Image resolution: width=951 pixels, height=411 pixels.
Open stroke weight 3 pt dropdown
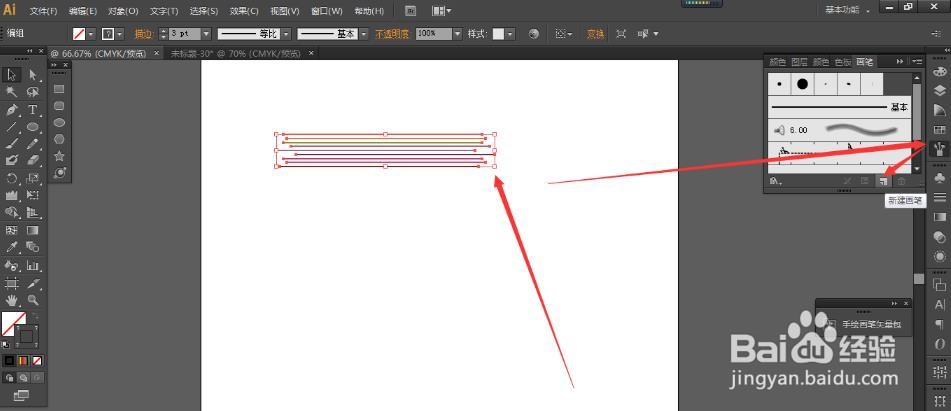[x=206, y=34]
